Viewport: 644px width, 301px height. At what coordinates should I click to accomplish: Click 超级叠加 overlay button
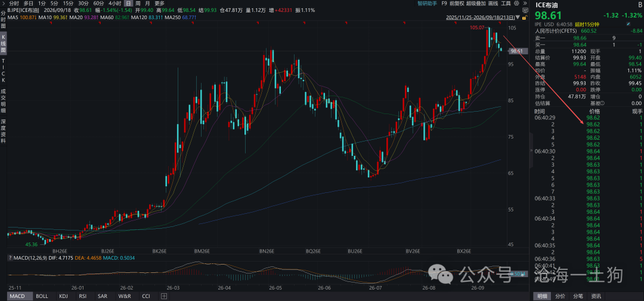[476, 4]
